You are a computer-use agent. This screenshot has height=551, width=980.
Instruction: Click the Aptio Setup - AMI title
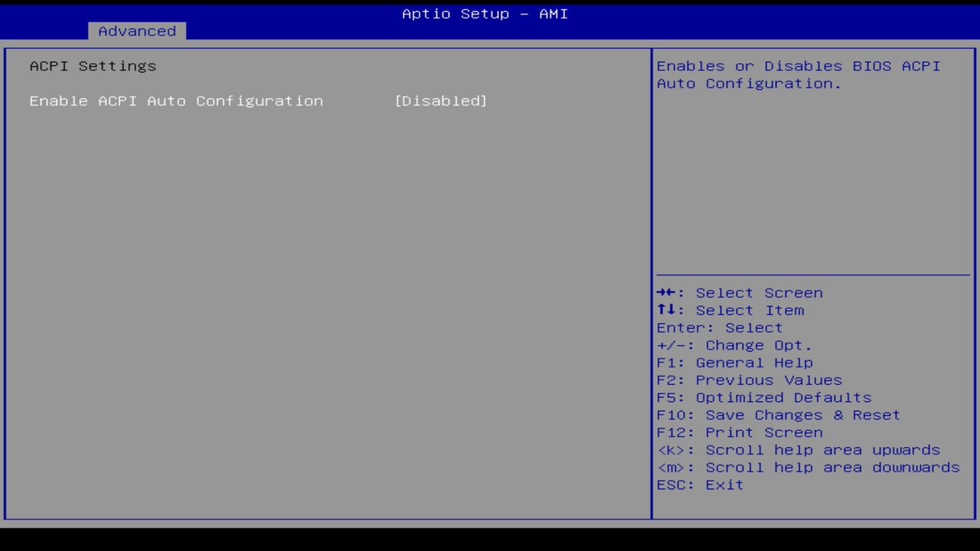(484, 13)
